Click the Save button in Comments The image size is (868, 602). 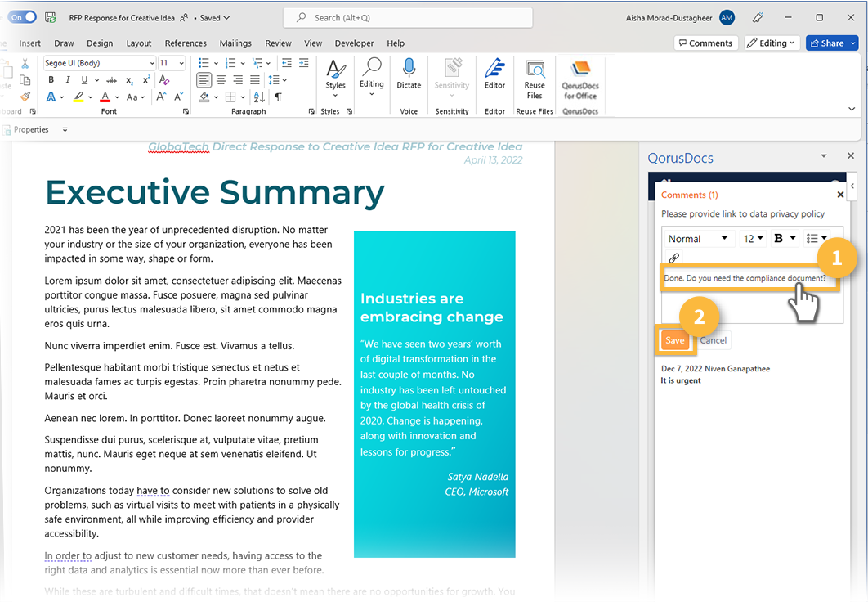pos(675,340)
